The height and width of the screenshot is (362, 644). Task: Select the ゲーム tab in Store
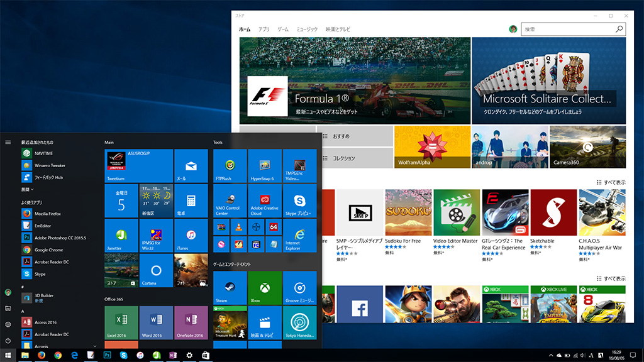(x=283, y=30)
